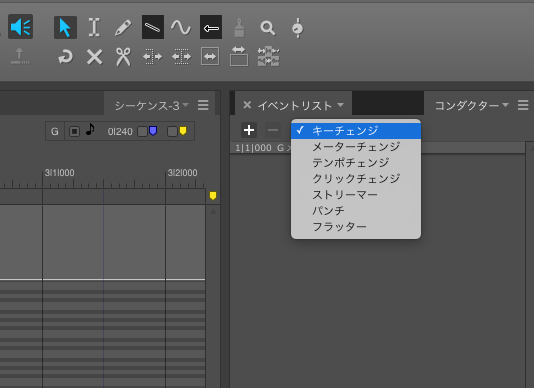Toggle the audible mode speaker icon
Image resolution: width=534 pixels, height=388 pixels.
tap(20, 27)
